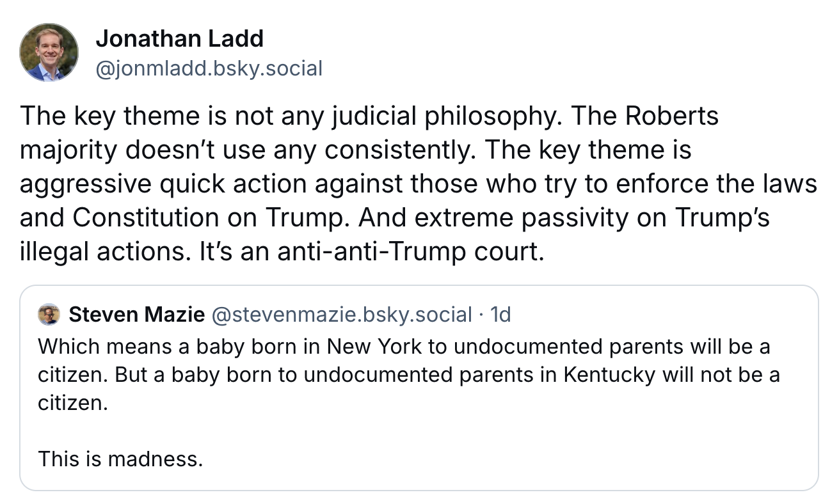
Task: Click the phrase 'anti-anti-Trump court'
Action: pos(410,252)
